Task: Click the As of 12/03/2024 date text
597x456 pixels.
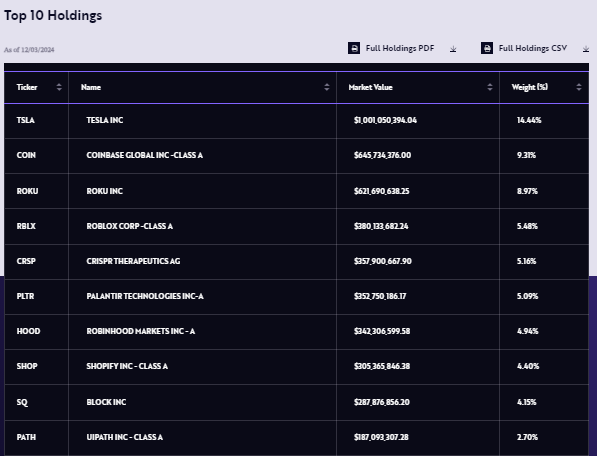Action: [x=29, y=50]
